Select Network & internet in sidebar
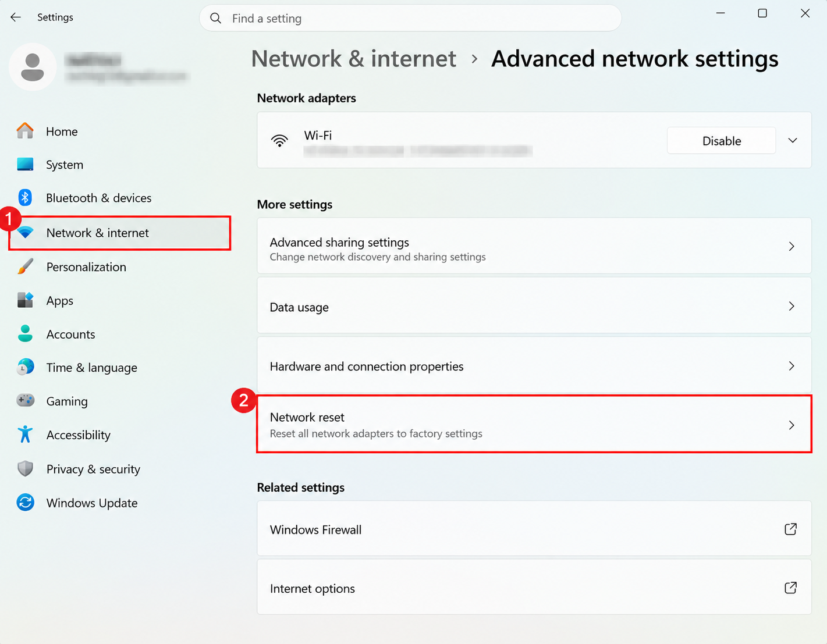Viewport: 827px width, 644px height. [x=120, y=233]
